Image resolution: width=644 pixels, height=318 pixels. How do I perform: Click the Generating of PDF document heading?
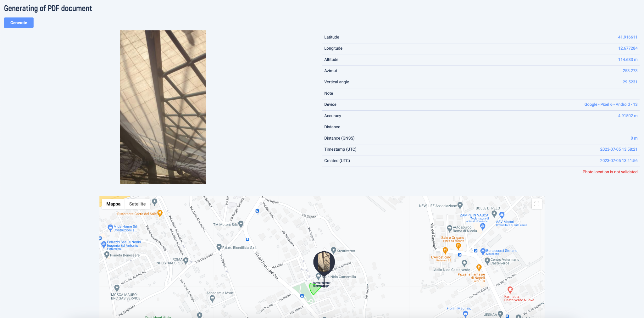tap(48, 8)
